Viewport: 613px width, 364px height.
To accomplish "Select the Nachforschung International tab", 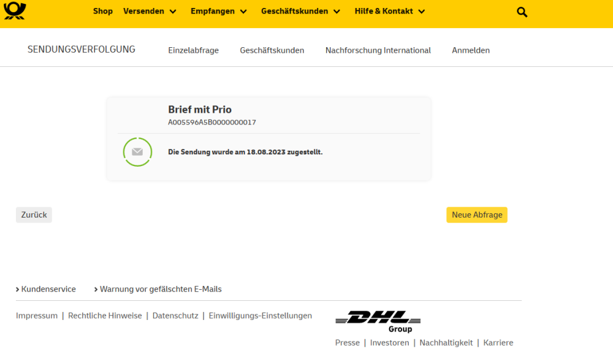I will (x=378, y=50).
